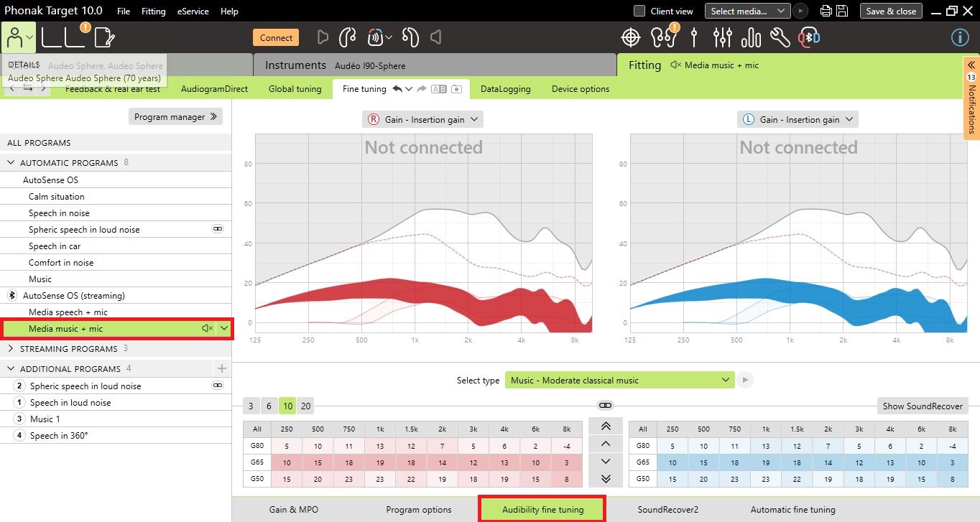Click the right hearing aid mute icon
The image size is (980, 522).
(323, 37)
